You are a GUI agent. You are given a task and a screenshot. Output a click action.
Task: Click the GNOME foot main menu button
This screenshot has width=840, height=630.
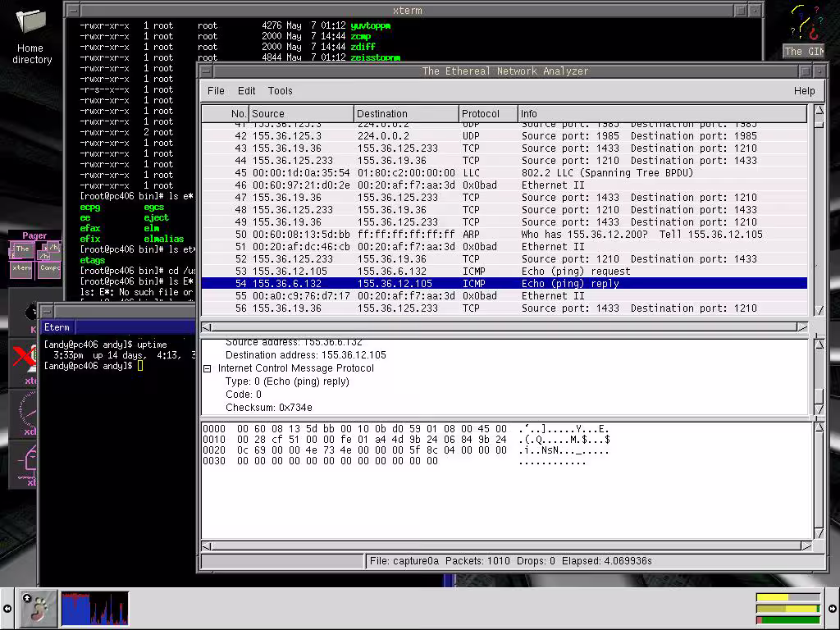[x=38, y=608]
